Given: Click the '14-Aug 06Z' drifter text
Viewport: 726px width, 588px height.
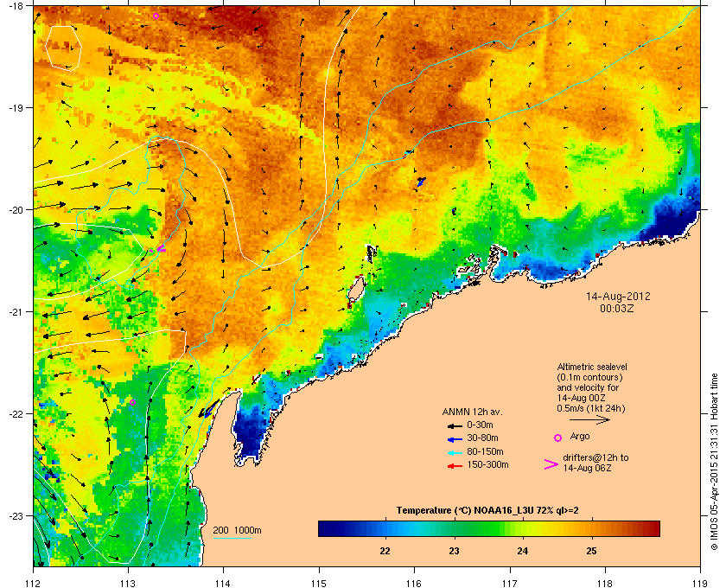Looking at the screenshot, I should pyautogui.click(x=587, y=468).
